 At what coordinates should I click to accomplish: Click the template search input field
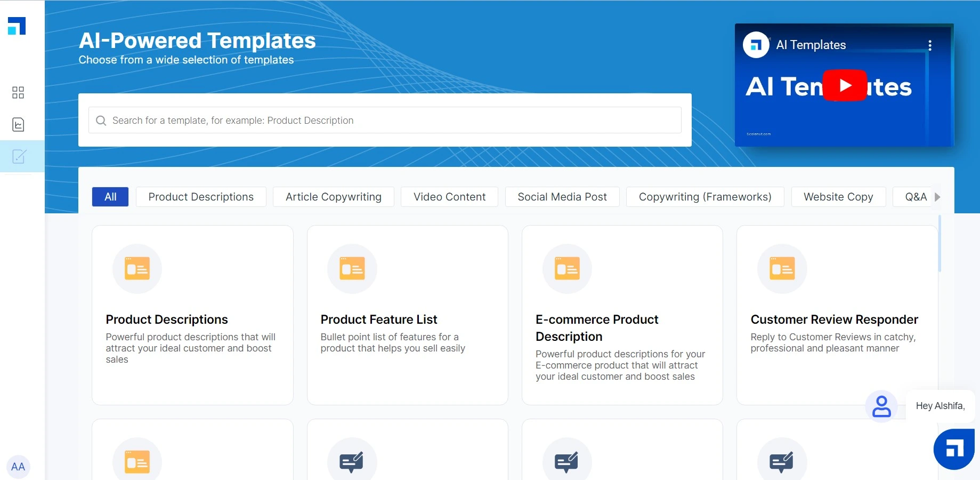coord(385,121)
